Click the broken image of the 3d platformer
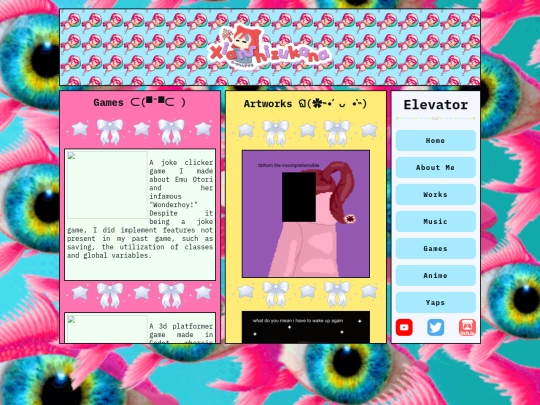The width and height of the screenshot is (540, 405). [107, 329]
